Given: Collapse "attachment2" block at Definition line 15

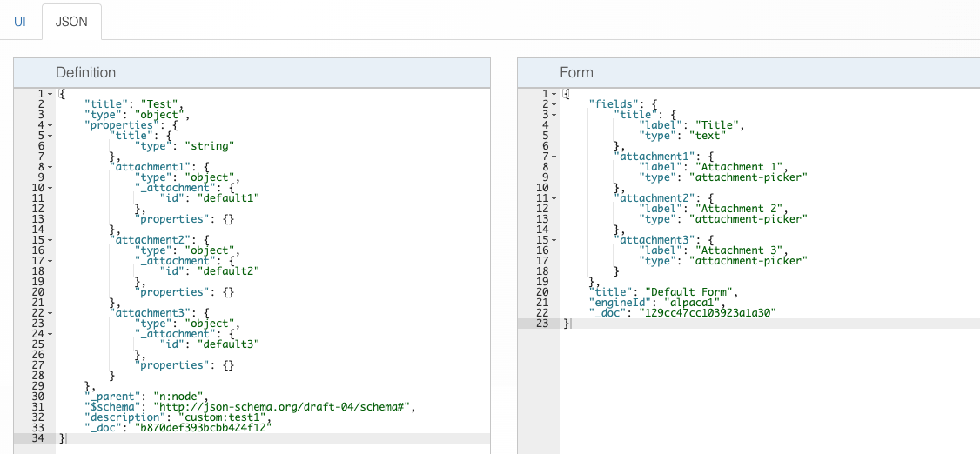Looking at the screenshot, I should (50, 240).
